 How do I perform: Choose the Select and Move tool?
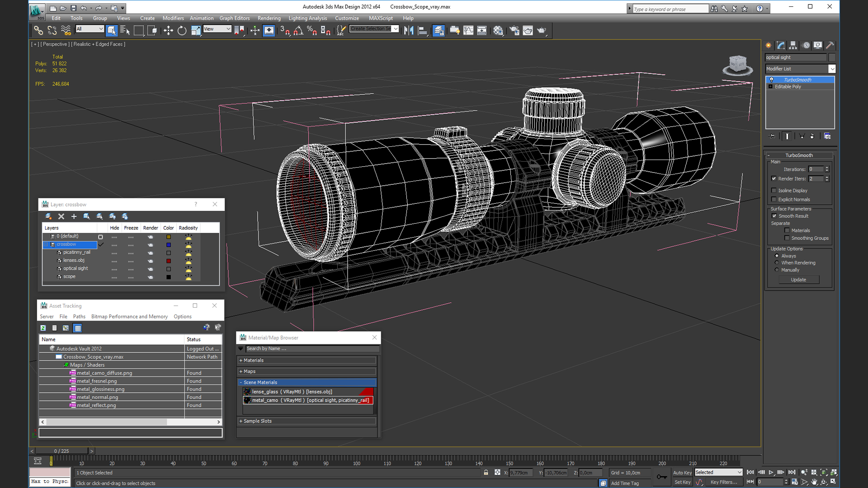click(x=168, y=30)
